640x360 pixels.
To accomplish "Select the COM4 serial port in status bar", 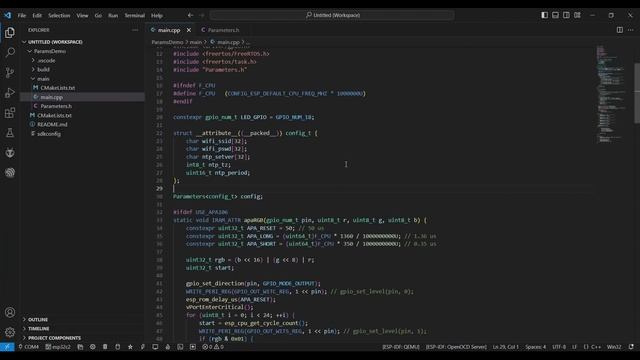I will tap(28, 347).
